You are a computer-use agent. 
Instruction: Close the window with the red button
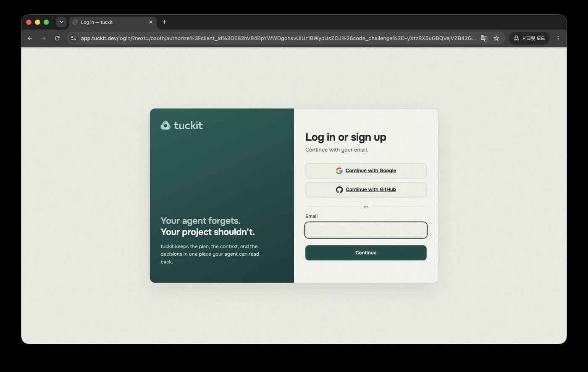pos(29,22)
